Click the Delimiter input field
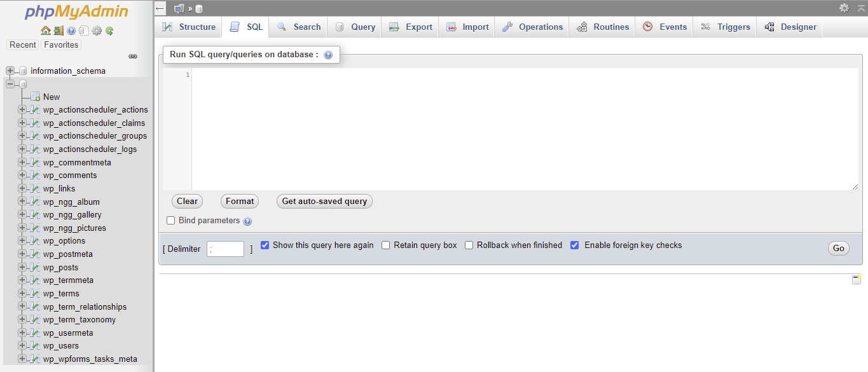Viewport: 868px width, 372px height. [x=225, y=249]
